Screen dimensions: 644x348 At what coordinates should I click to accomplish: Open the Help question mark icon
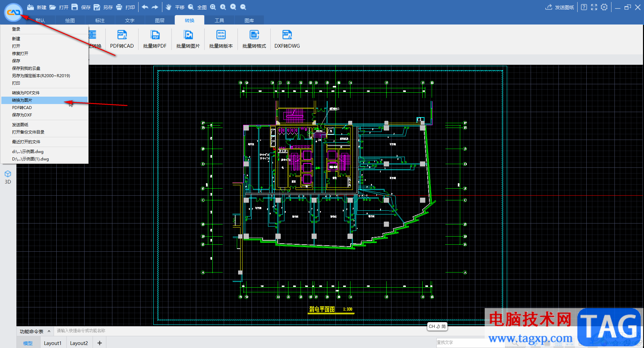[584, 7]
